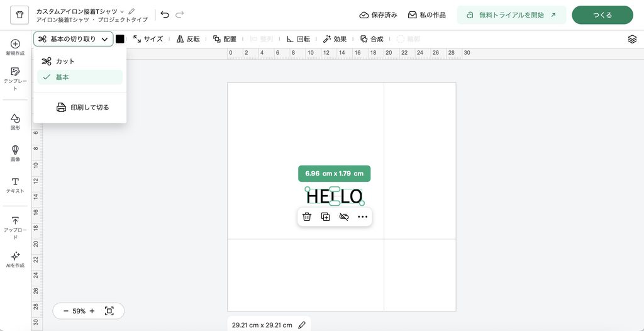Open the 基本の切り取り operation dropdown
644x331 pixels.
point(74,39)
